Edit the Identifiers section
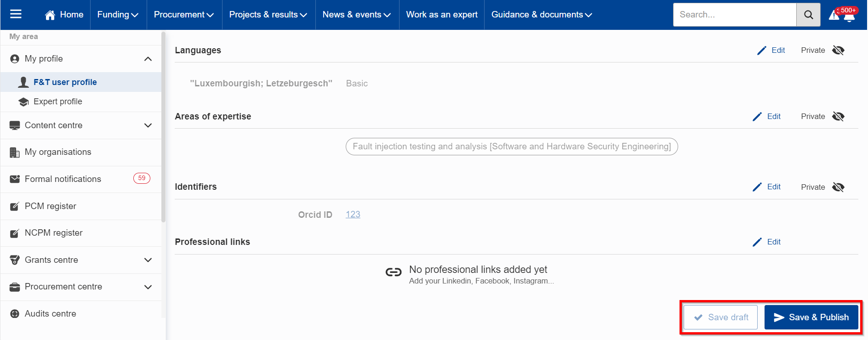 tap(766, 187)
